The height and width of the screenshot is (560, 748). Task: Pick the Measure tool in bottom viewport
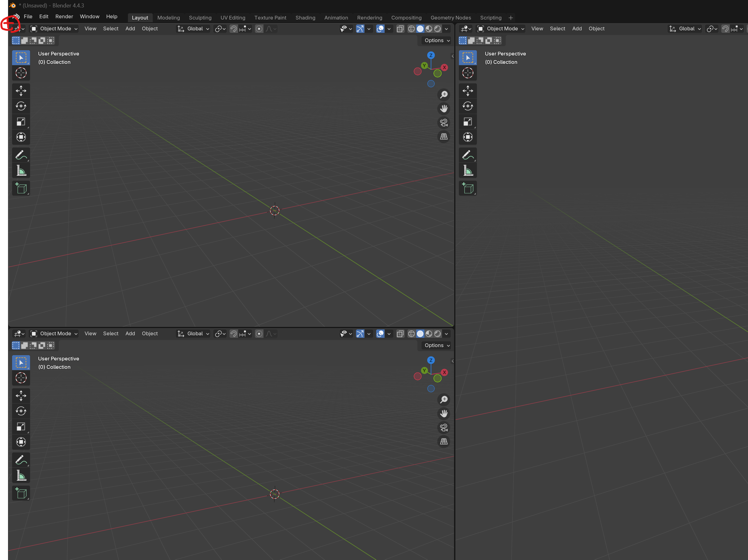[21, 476]
